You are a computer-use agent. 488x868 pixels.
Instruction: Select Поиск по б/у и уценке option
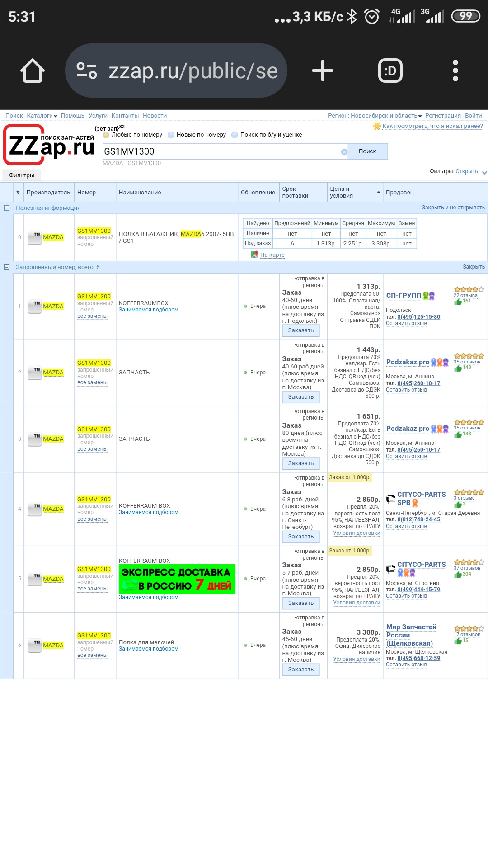point(235,135)
